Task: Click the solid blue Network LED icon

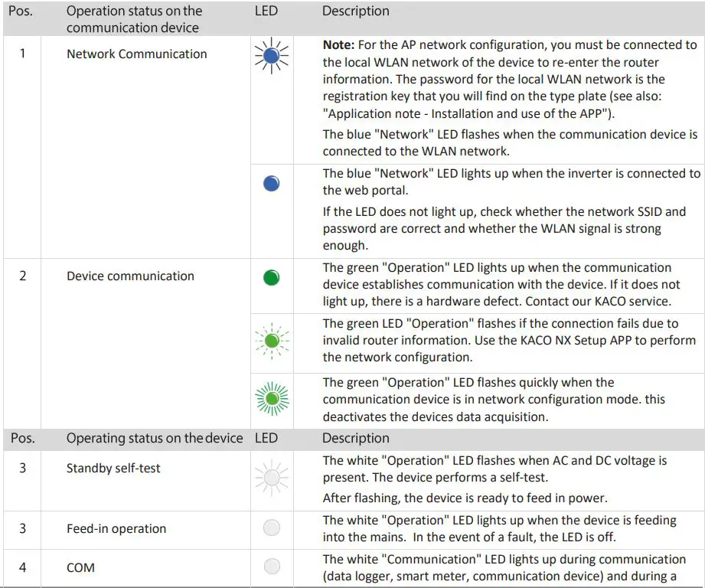Action: 271,183
